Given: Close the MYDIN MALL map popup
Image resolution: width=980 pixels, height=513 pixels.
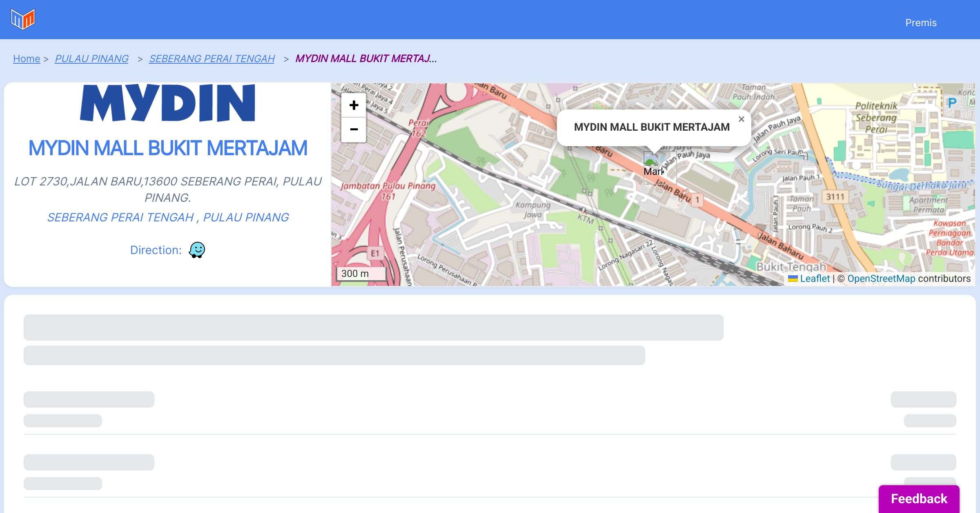Looking at the screenshot, I should tap(741, 119).
